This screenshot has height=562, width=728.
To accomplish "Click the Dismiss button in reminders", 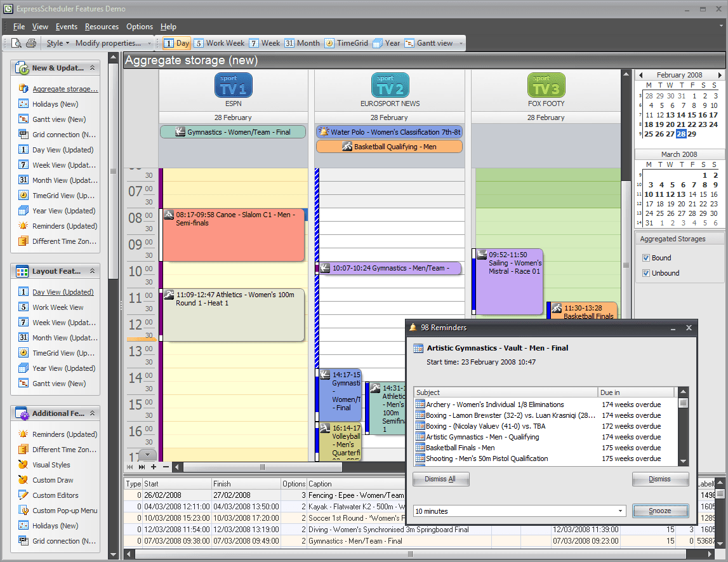I will [660, 479].
